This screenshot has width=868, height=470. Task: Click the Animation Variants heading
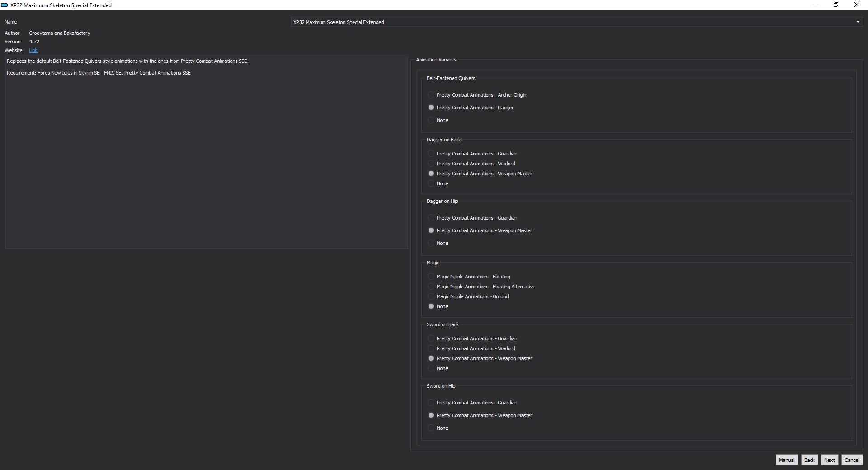(436, 60)
